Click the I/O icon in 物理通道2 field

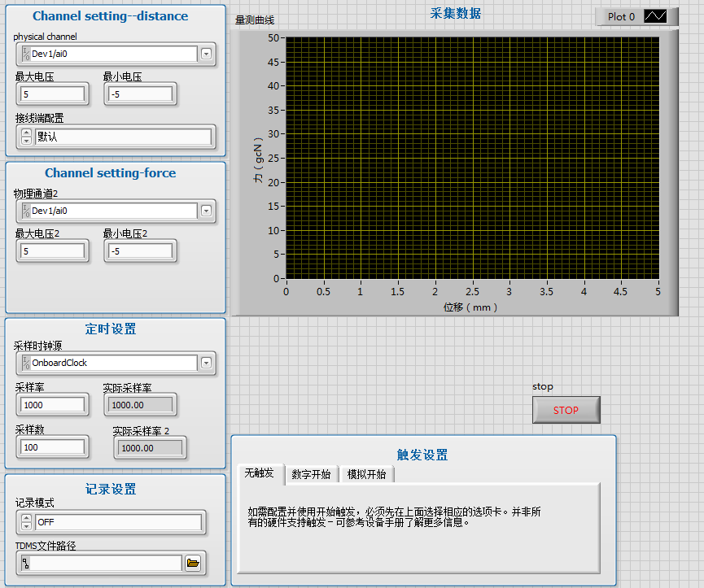26,211
